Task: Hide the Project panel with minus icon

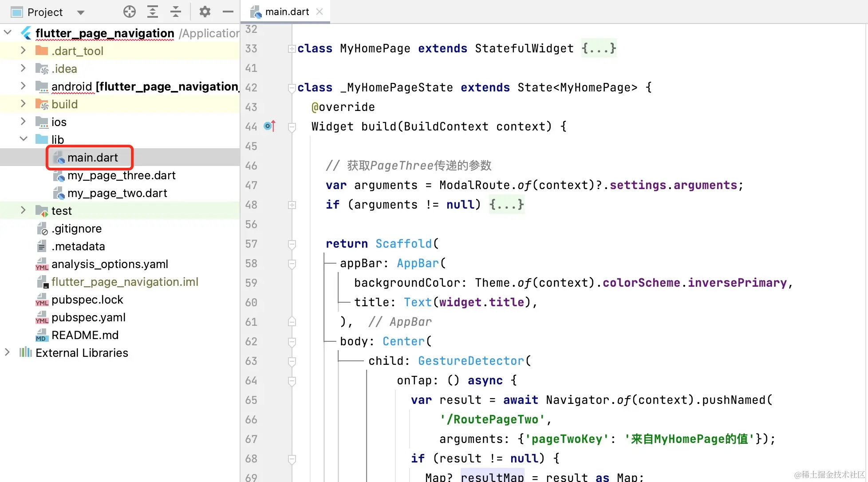Action: [x=228, y=12]
